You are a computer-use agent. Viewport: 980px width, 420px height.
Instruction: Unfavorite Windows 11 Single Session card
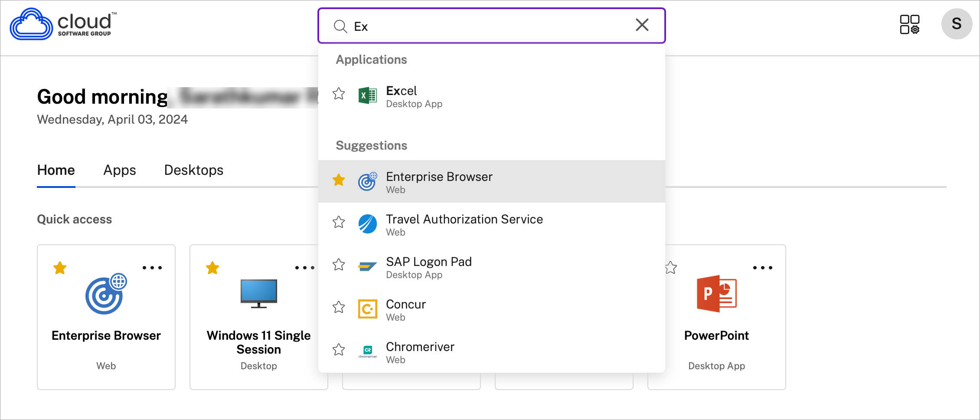point(212,268)
